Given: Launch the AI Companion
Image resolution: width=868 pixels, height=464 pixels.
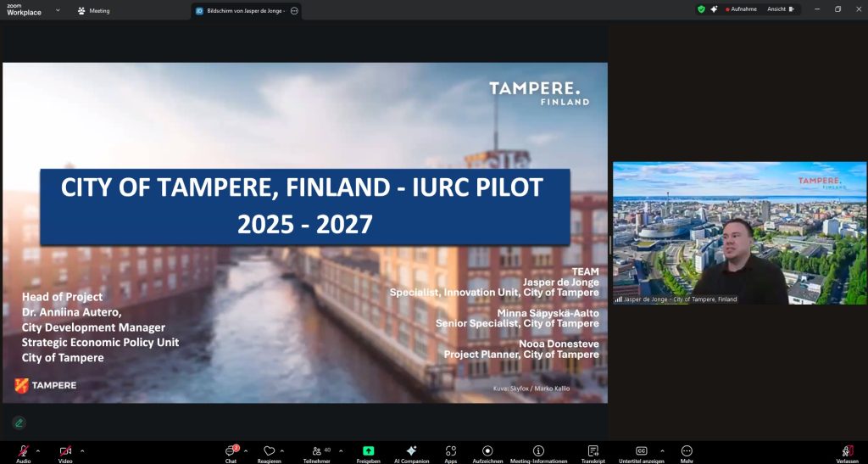Looking at the screenshot, I should 411,451.
